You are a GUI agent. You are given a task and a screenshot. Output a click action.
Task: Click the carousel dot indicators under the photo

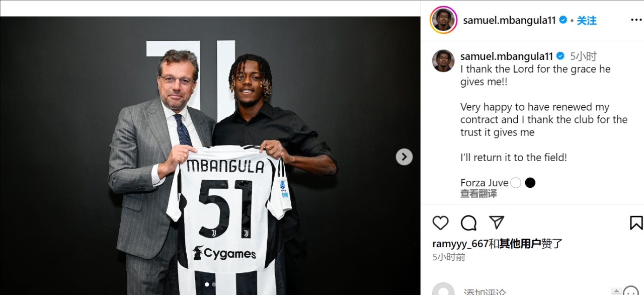point(210,284)
